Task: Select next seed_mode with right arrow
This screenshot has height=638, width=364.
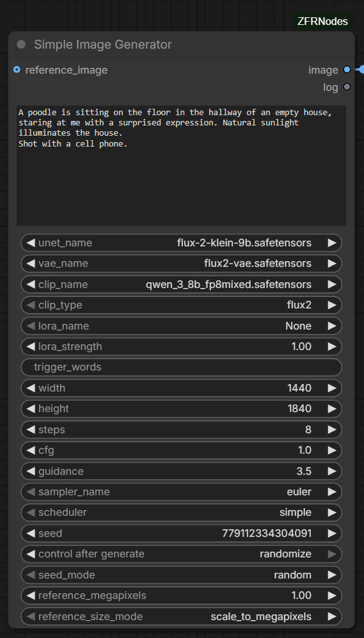Action: tap(332, 575)
